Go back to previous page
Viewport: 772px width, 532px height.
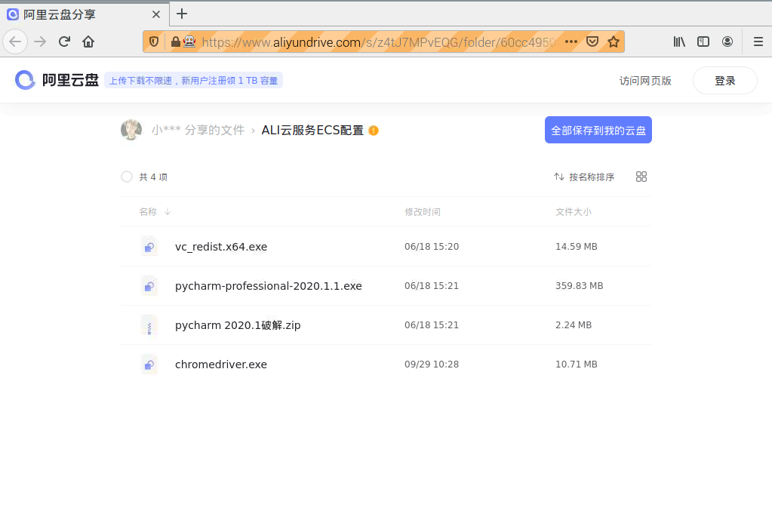click(15, 42)
